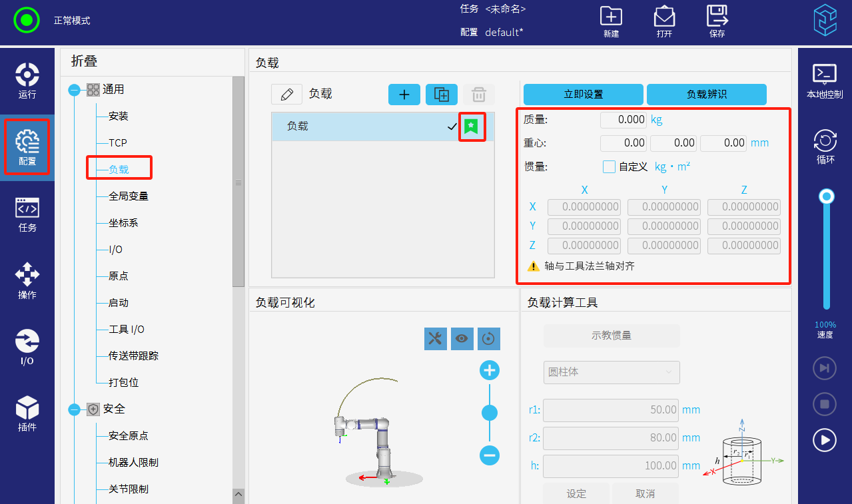Add a new payload with plus button
The width and height of the screenshot is (852, 504).
click(x=404, y=95)
